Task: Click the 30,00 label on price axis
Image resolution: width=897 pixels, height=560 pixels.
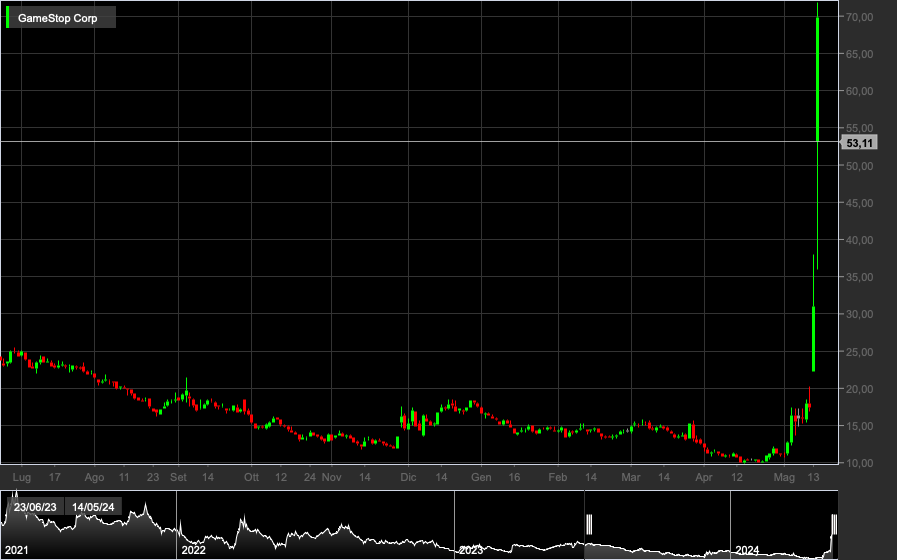Action: (x=859, y=314)
